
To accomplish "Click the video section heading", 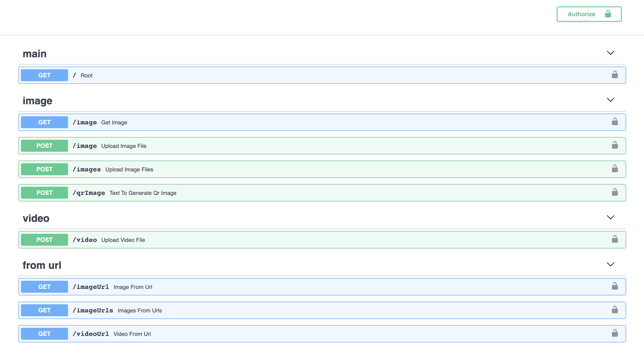I will pyautogui.click(x=36, y=218).
